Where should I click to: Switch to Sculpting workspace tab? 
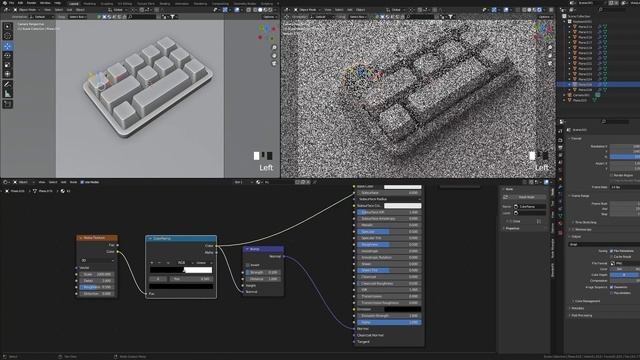pyautogui.click(x=107, y=4)
